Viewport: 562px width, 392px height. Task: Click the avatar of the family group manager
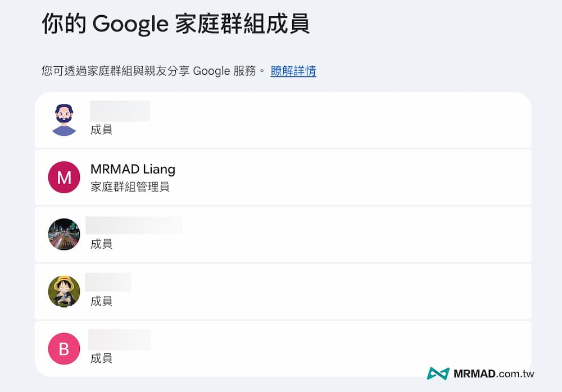click(x=64, y=177)
